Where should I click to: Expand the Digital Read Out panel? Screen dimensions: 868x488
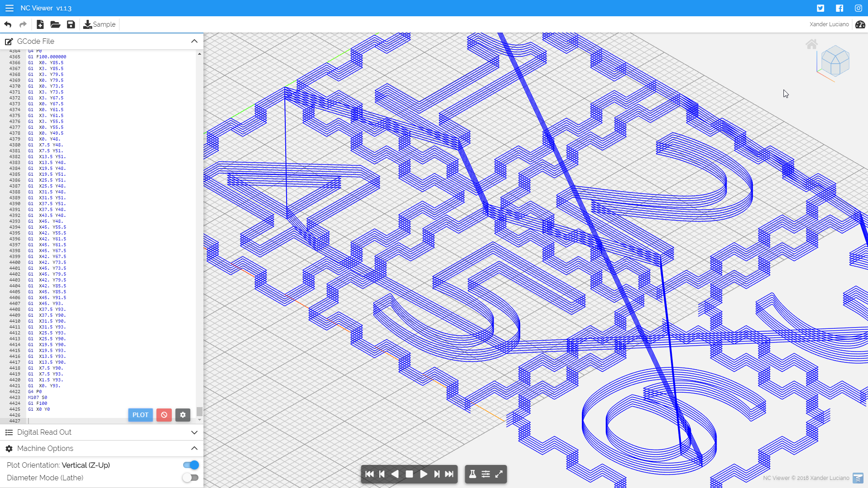[x=194, y=432]
